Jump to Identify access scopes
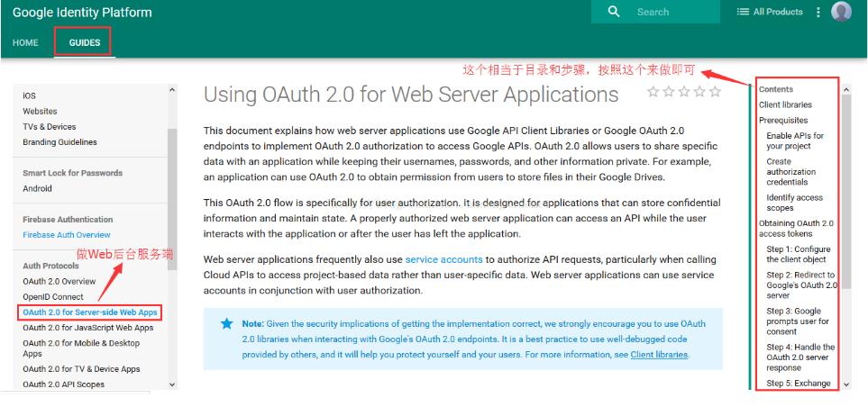 [794, 203]
